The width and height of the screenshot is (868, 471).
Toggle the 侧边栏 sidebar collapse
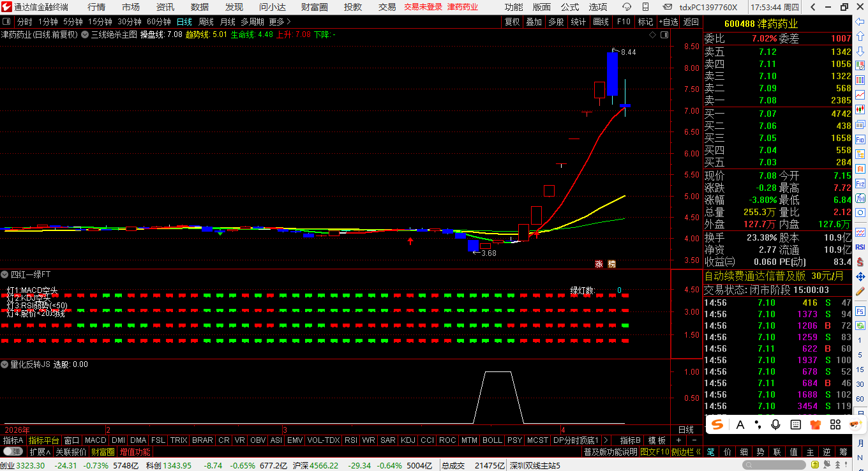pos(686,452)
